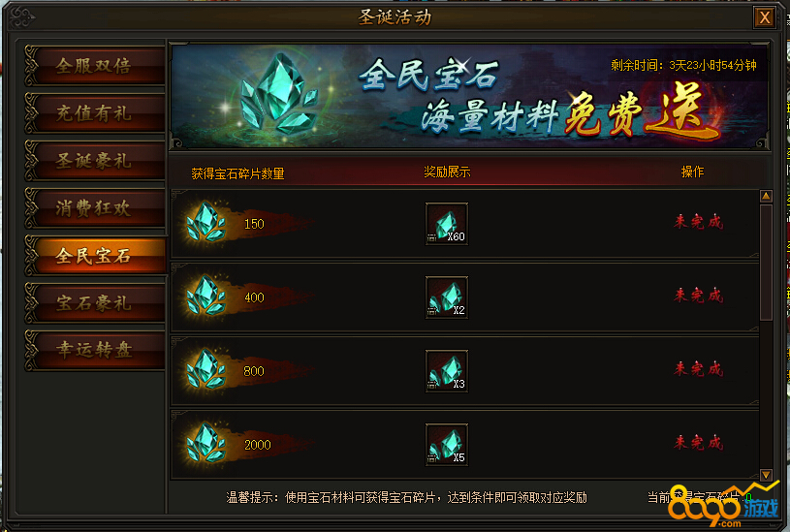Close the 圣诞活动 window

764,17
